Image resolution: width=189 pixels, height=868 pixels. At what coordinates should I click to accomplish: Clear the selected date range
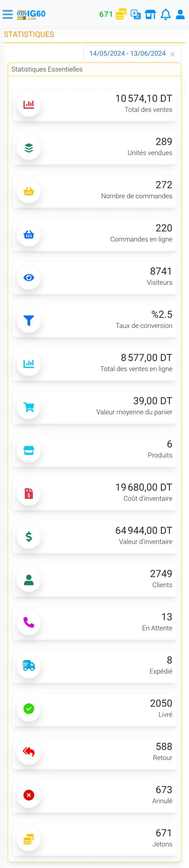point(173,54)
